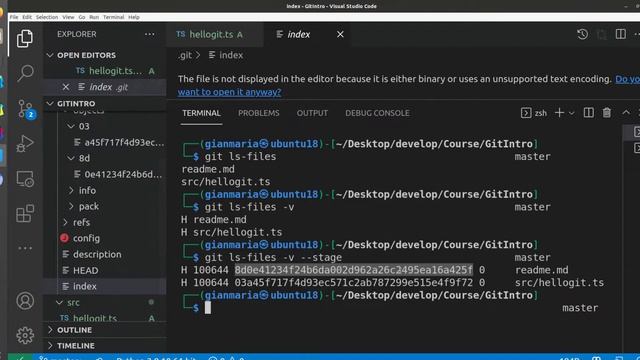Open the Edit menu
640x360 pixels.
pyautogui.click(x=27, y=17)
